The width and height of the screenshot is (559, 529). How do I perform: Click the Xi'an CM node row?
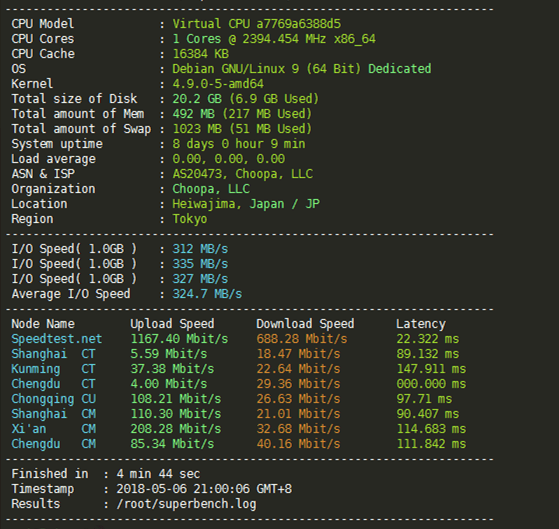(239, 429)
